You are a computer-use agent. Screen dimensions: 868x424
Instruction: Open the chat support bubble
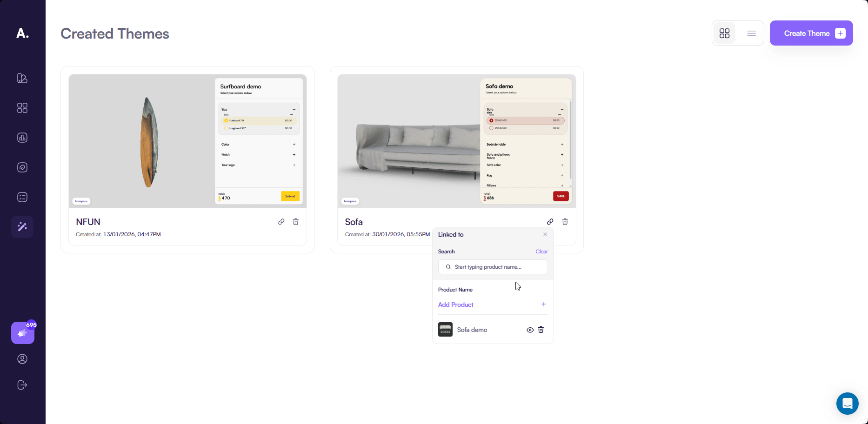[x=847, y=403]
